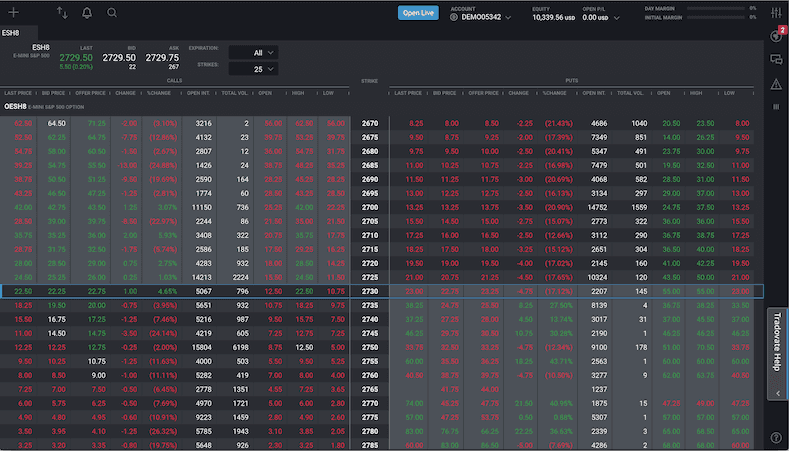Open the Tradovate Help side tab
Image resolution: width=789 pixels, height=451 pixels.
[x=777, y=341]
